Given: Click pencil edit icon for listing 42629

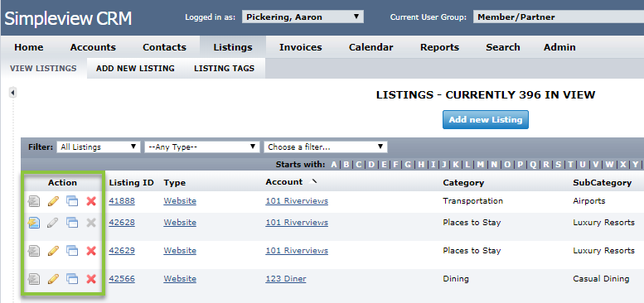Looking at the screenshot, I should (x=53, y=251).
